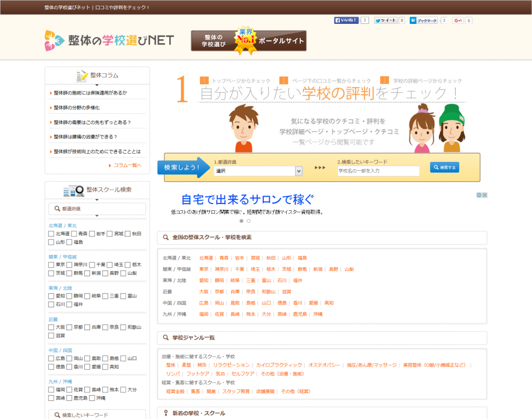This screenshot has width=532, height=419.
Task: Expand the sidebar 都道府県 search selector
Action: click(x=97, y=209)
